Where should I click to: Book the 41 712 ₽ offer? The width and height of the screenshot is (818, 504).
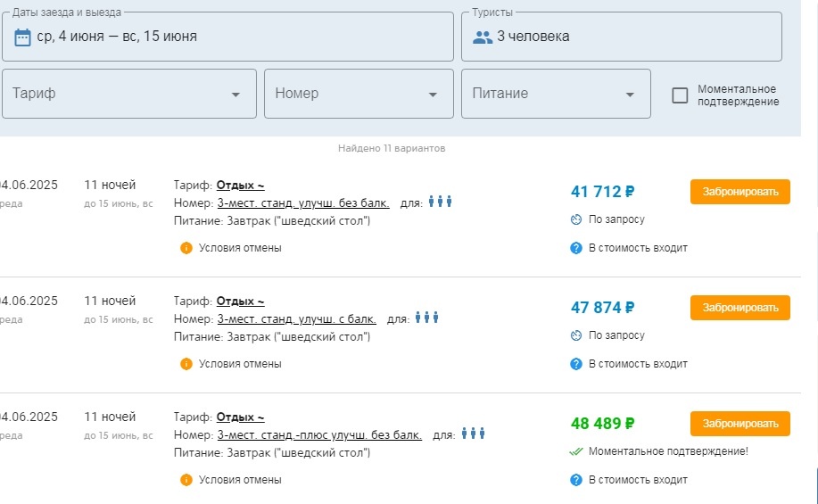(740, 192)
